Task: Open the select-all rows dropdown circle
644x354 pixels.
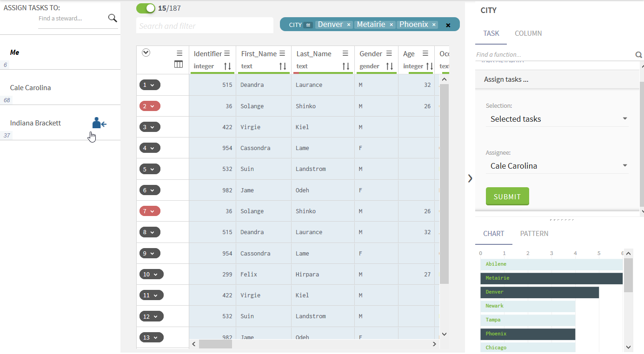Action: click(x=146, y=52)
